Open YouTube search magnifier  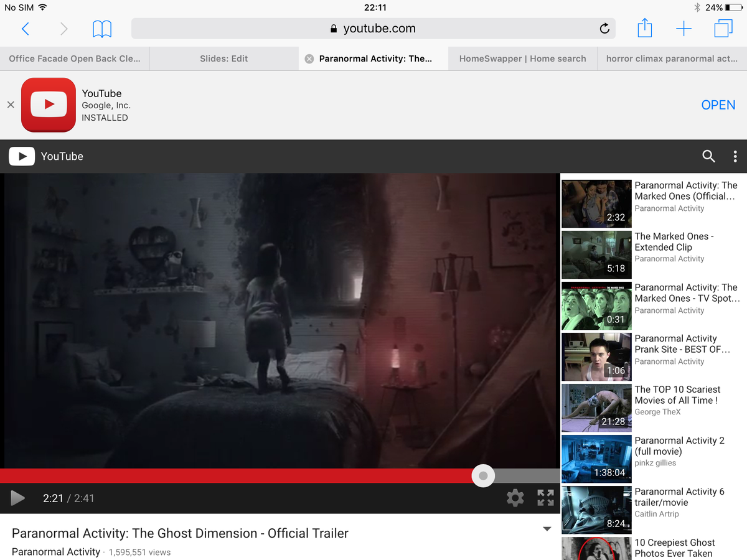coord(708,156)
